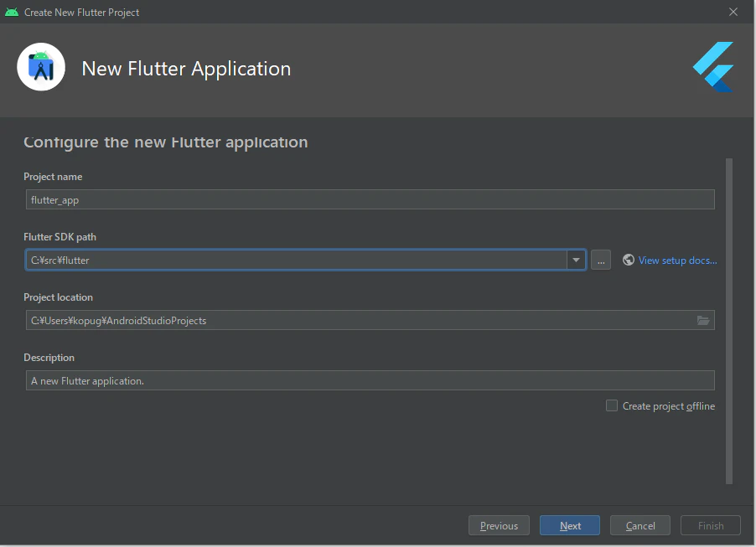Open the View setup docs link
Screen dimensions: 756x547
click(x=677, y=261)
